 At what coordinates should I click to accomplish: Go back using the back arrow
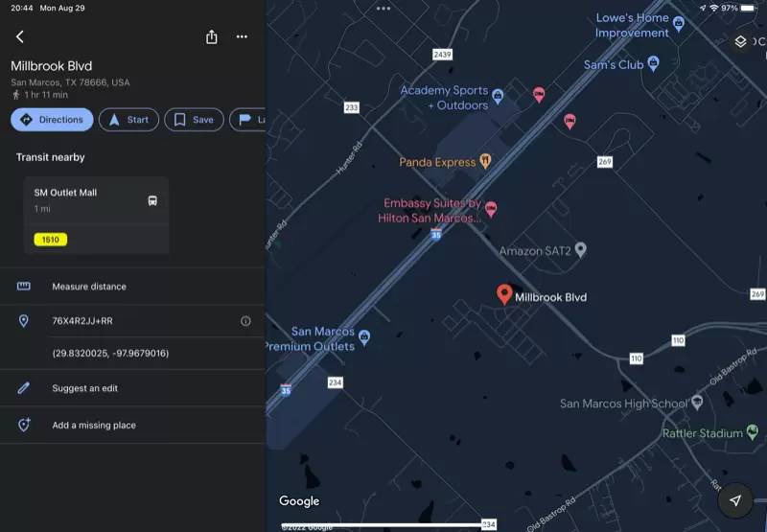point(19,36)
